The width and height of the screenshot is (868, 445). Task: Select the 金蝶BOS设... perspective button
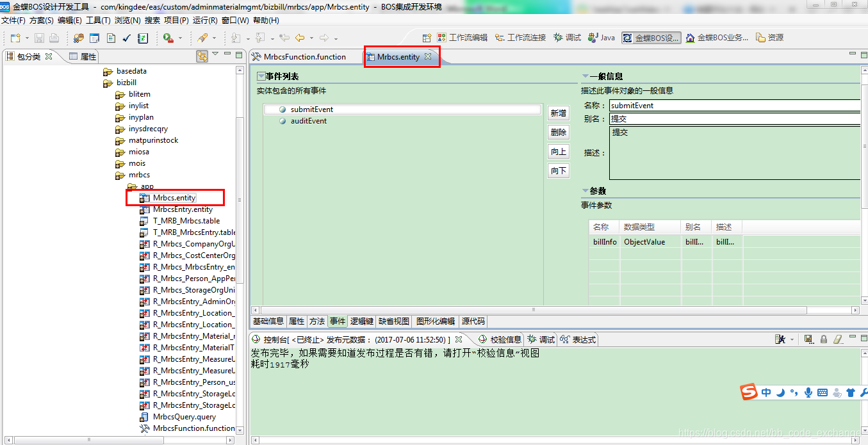click(651, 38)
